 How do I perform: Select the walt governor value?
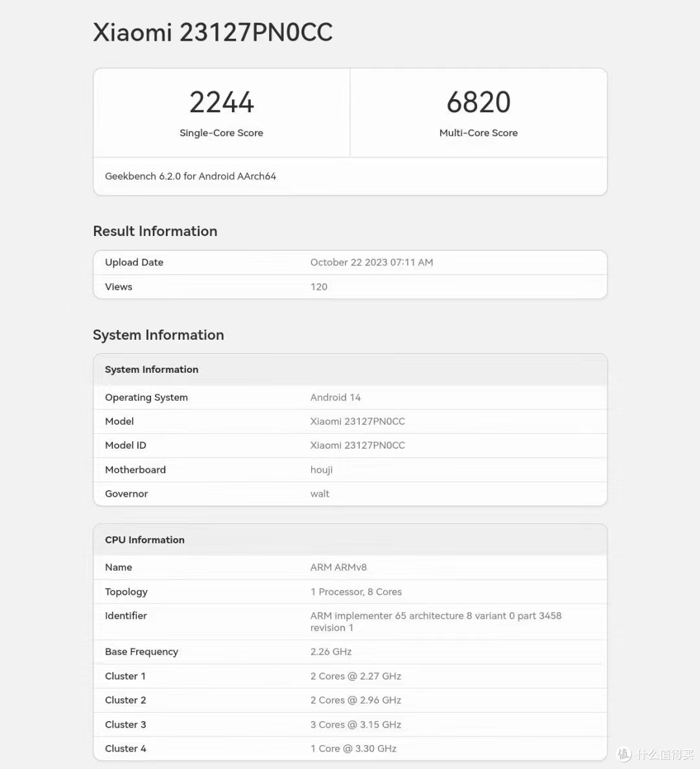coord(320,494)
